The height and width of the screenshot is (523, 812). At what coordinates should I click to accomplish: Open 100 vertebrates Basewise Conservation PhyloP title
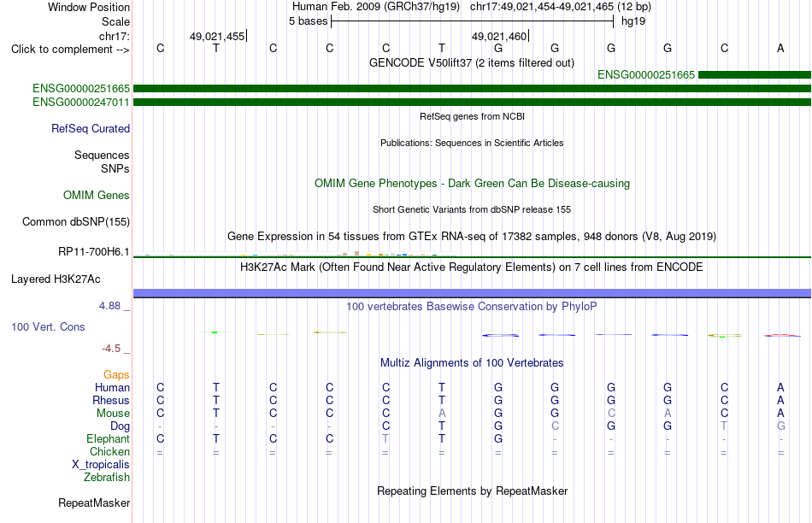point(472,307)
